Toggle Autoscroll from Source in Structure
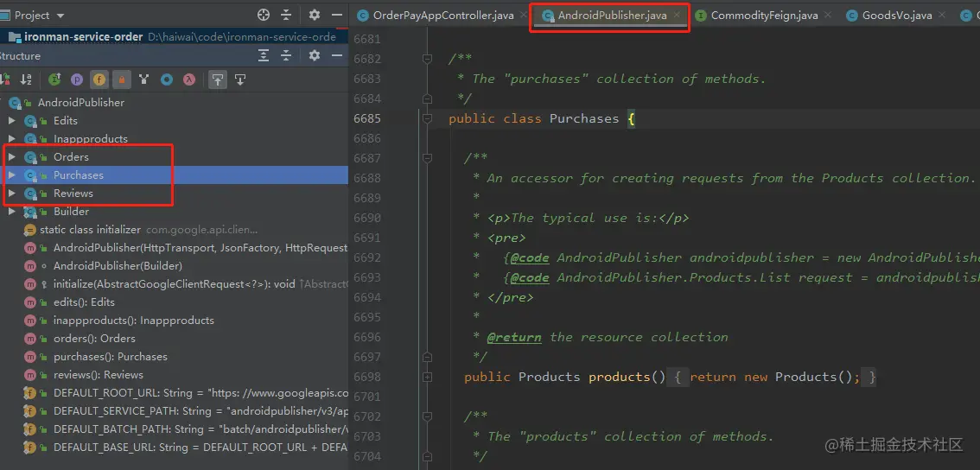Viewport: 980px width, 470px height. pos(240,79)
